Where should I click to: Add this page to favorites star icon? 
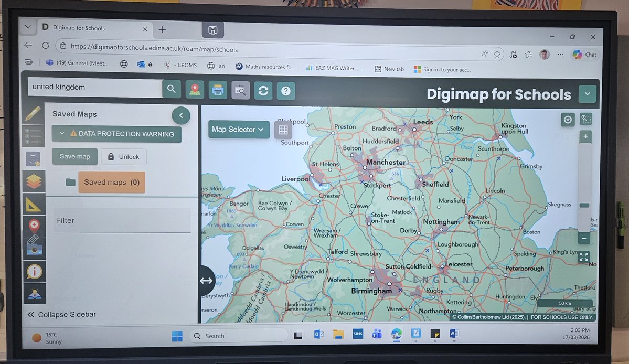point(497,54)
